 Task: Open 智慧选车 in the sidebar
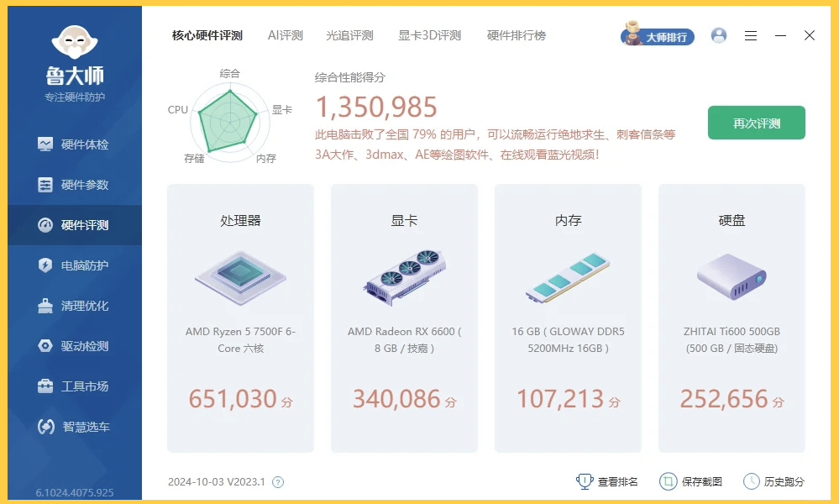point(75,427)
